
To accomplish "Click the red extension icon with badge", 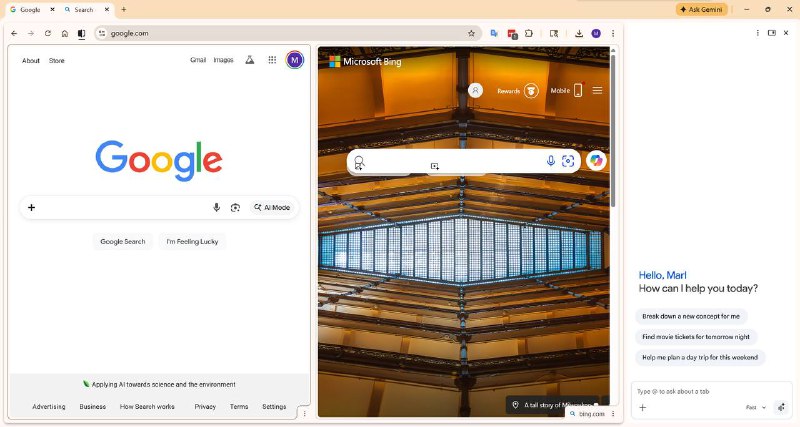I will (x=512, y=34).
